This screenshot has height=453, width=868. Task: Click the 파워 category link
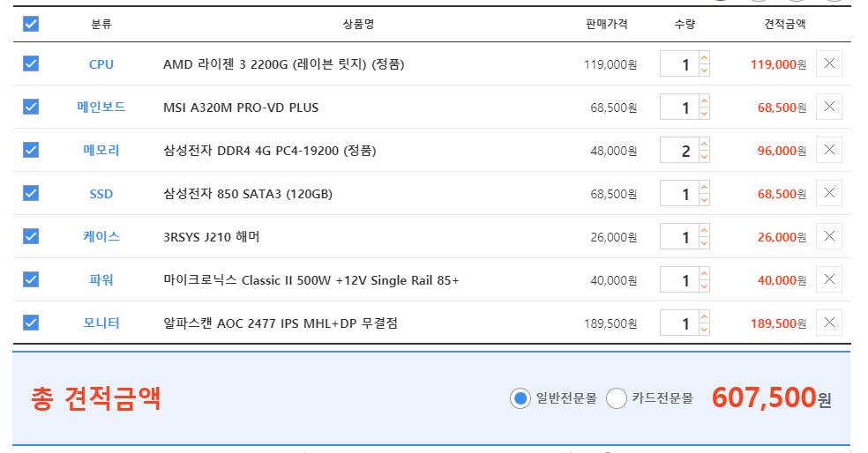pyautogui.click(x=101, y=280)
